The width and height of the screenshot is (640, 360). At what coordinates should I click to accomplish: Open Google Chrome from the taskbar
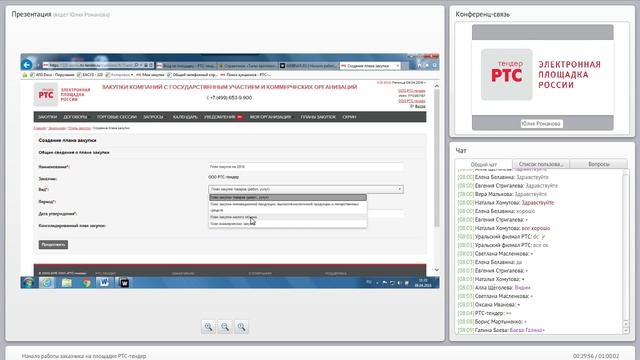[86, 282]
